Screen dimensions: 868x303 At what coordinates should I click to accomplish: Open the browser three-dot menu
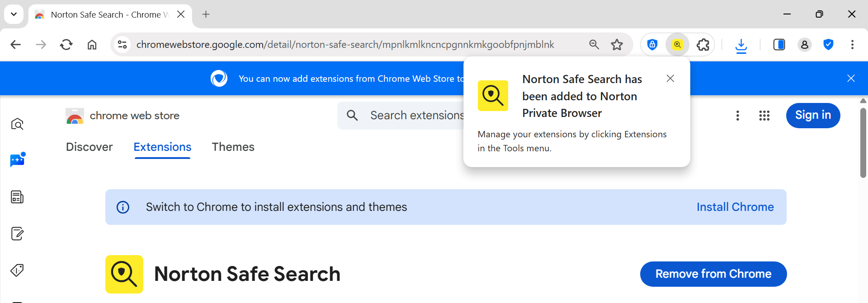(x=852, y=45)
